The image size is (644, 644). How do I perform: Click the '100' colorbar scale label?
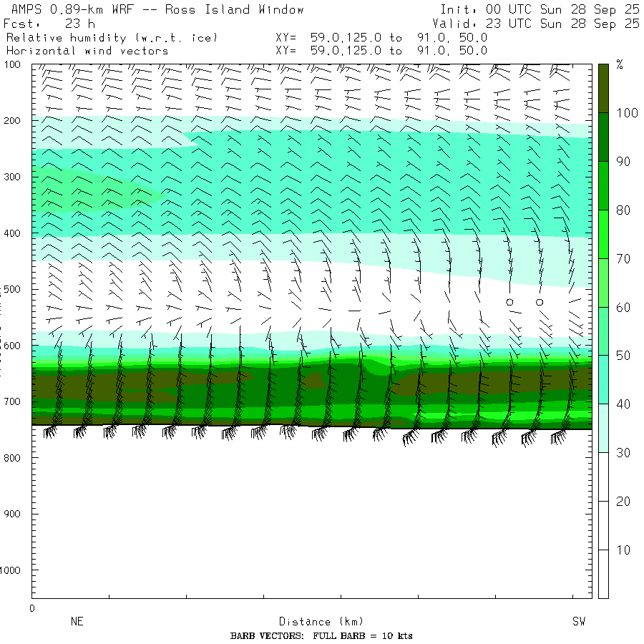pyautogui.click(x=627, y=113)
